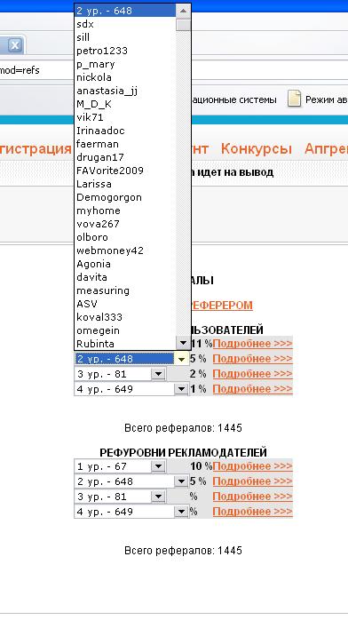Select highlighted '2 ур. - 648' list header
The image size is (348, 644).
pos(125,11)
